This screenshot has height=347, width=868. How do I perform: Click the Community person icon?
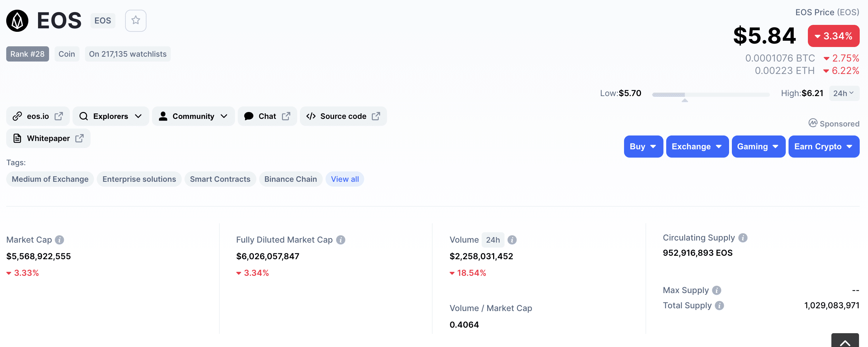tap(163, 116)
